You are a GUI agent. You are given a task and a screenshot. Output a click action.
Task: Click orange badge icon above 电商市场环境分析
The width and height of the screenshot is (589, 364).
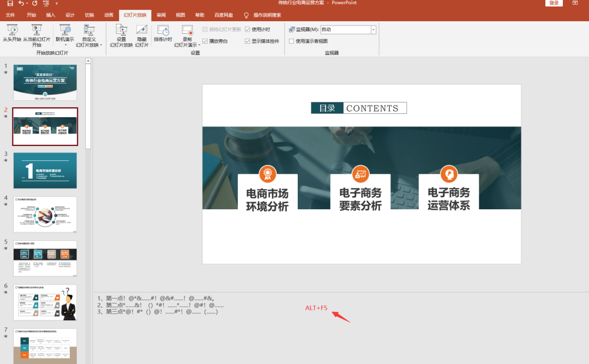click(267, 174)
